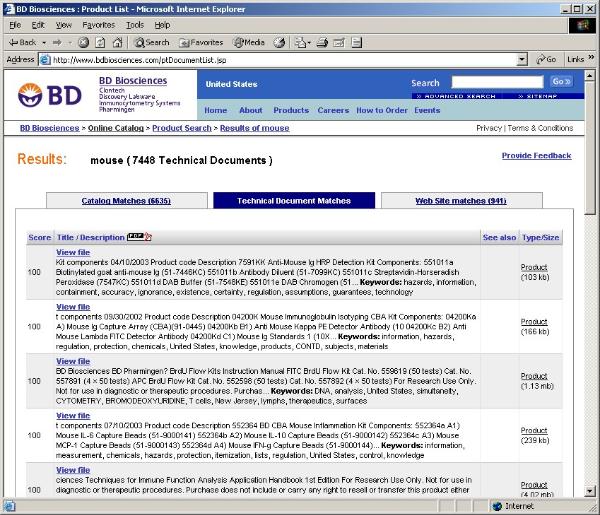Open the Search pane toolbar button
600x515 pixels.
coord(152,42)
